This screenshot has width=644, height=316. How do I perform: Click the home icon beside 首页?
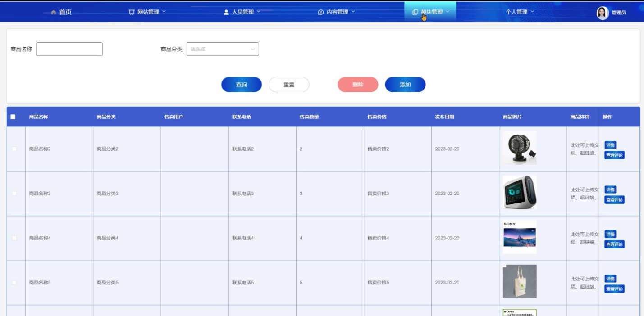pyautogui.click(x=54, y=12)
